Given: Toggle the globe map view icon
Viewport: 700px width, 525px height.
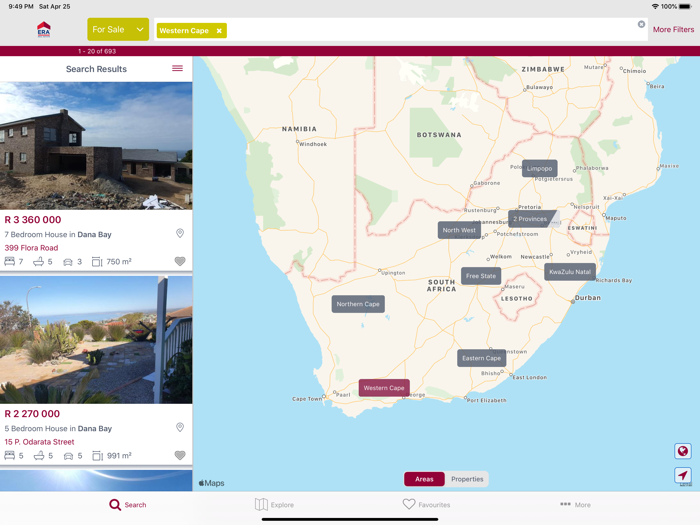Looking at the screenshot, I should 683,451.
